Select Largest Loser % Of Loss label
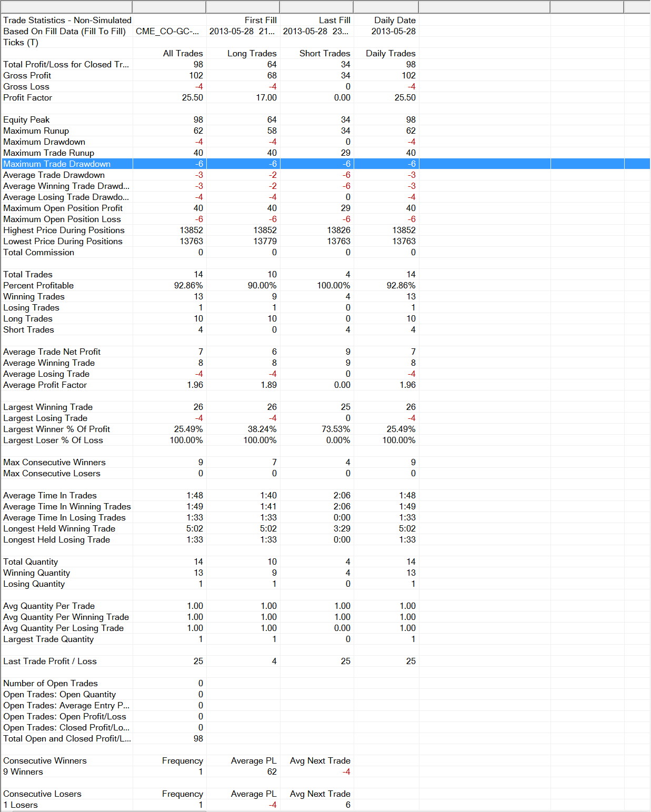 tap(53, 440)
